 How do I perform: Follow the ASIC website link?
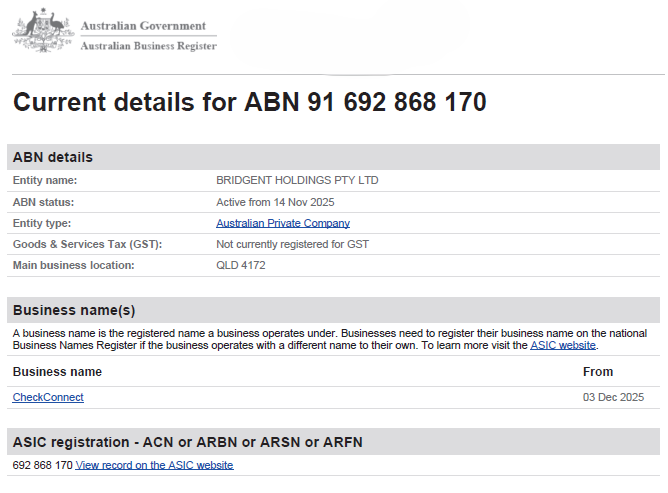pos(563,345)
